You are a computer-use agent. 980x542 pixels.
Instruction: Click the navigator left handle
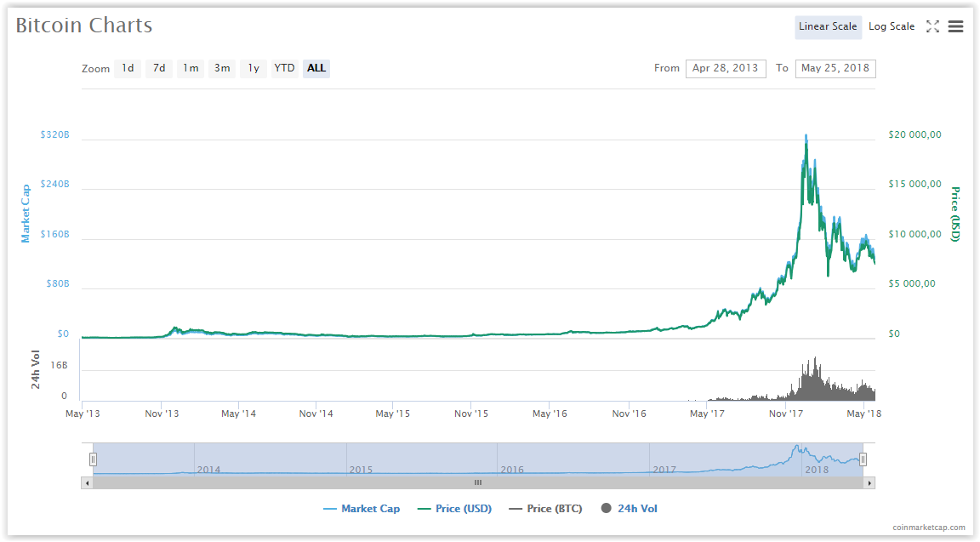93,459
